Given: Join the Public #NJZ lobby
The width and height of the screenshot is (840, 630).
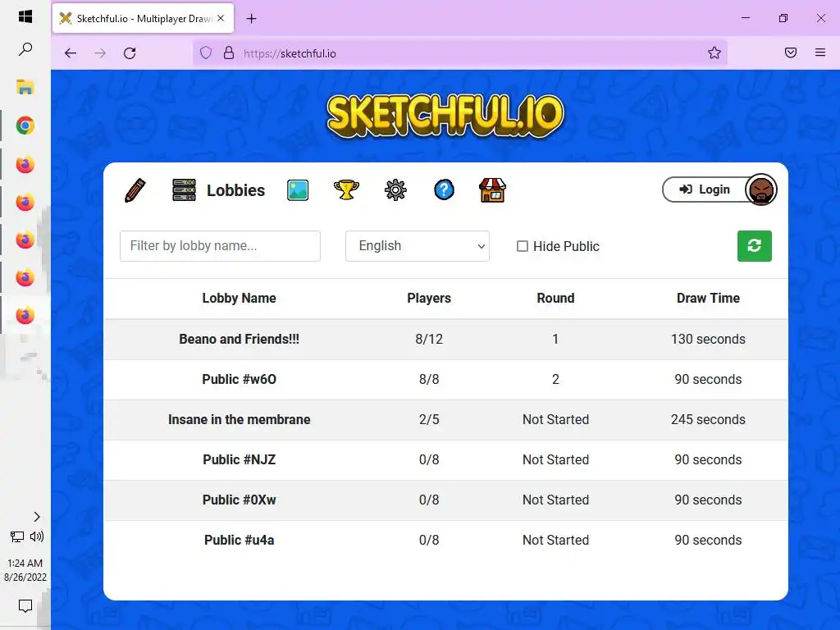Looking at the screenshot, I should pyautogui.click(x=445, y=459).
